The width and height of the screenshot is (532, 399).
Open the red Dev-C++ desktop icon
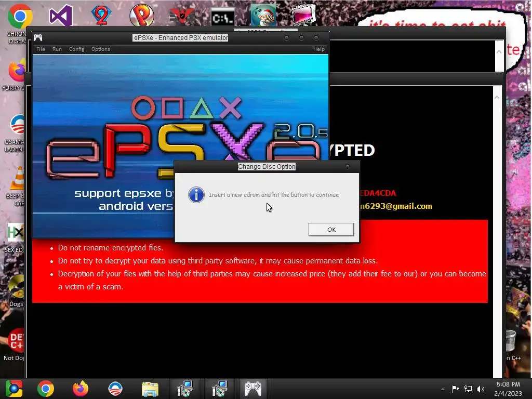click(x=16, y=341)
